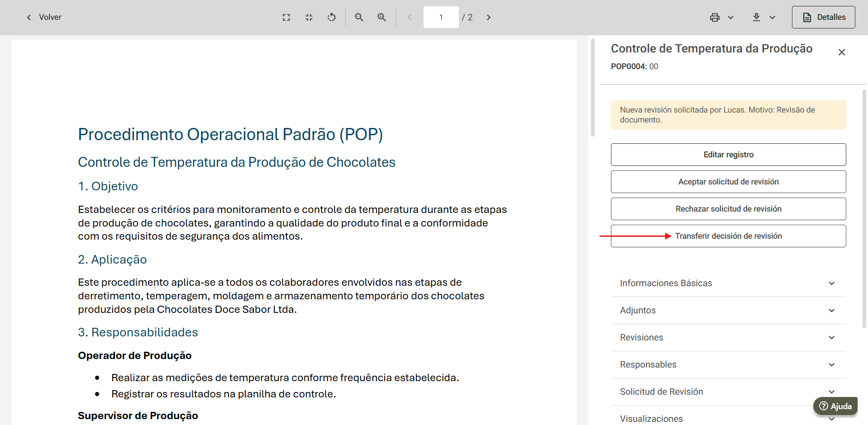Image resolution: width=868 pixels, height=425 pixels.
Task: Open the Ajuda help button
Action: click(x=835, y=406)
